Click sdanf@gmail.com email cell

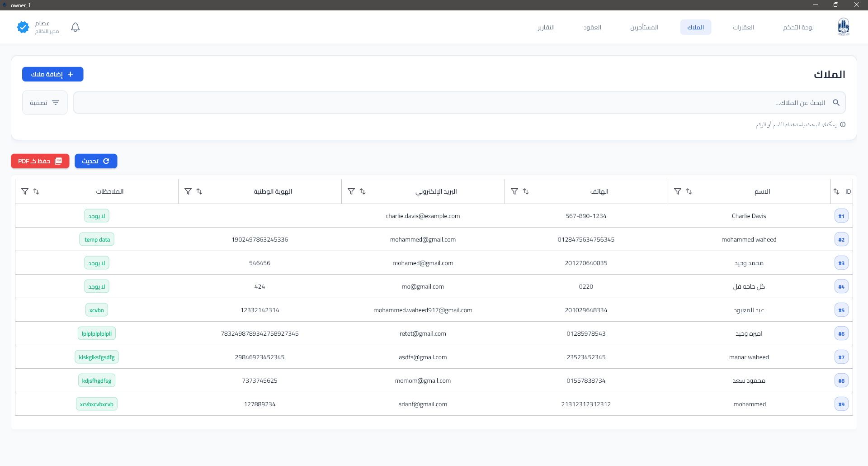pyautogui.click(x=423, y=404)
